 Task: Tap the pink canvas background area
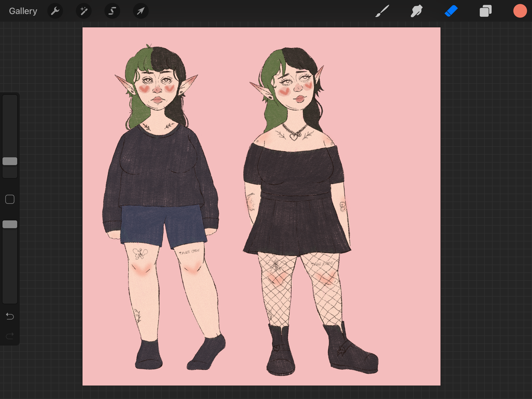pyautogui.click(x=394, y=172)
